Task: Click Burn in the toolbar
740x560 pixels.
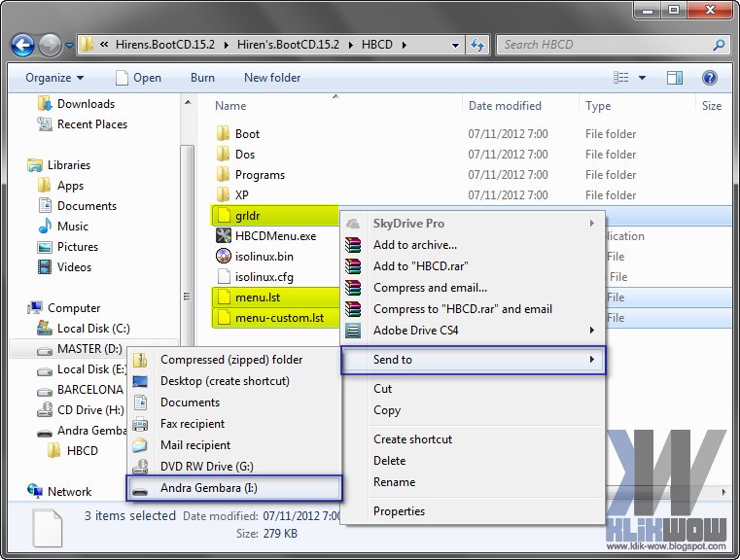Action: click(202, 78)
